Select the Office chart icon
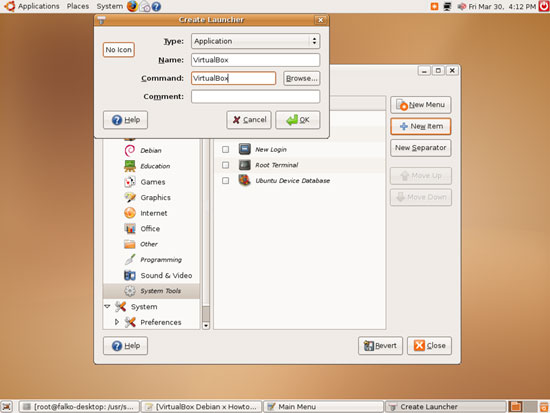The height and width of the screenshot is (413, 550). [130, 228]
